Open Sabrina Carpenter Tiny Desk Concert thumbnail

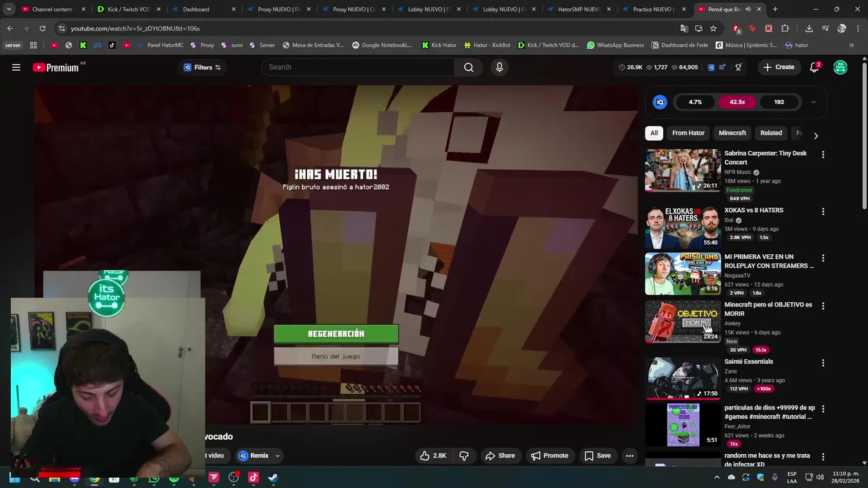pos(682,170)
